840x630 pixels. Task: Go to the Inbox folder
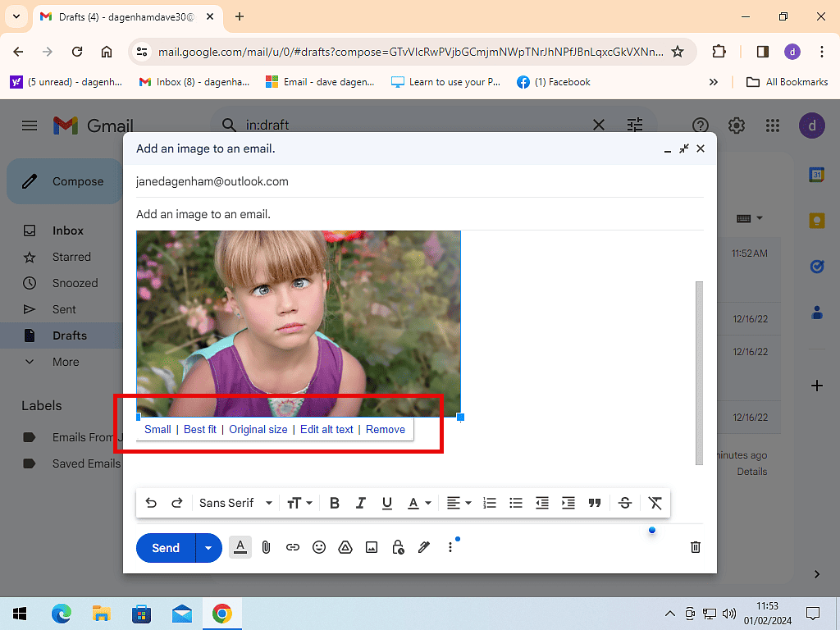(x=68, y=231)
